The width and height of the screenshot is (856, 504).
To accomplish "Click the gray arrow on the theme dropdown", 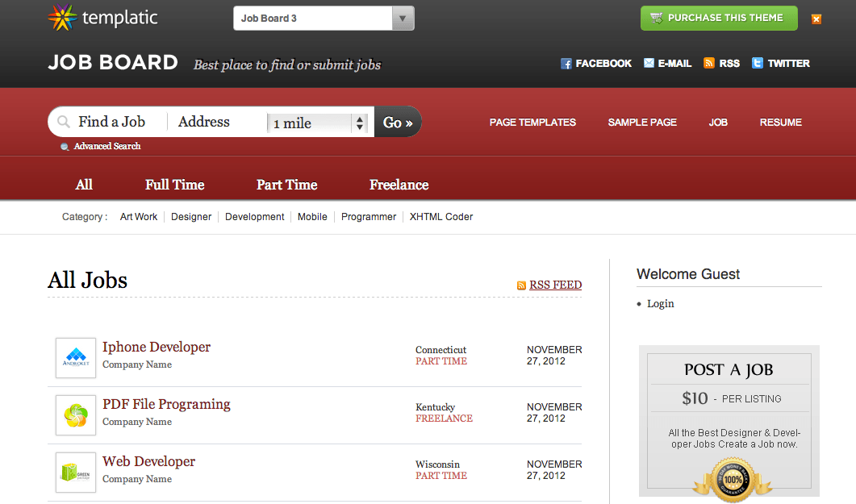I will point(402,17).
